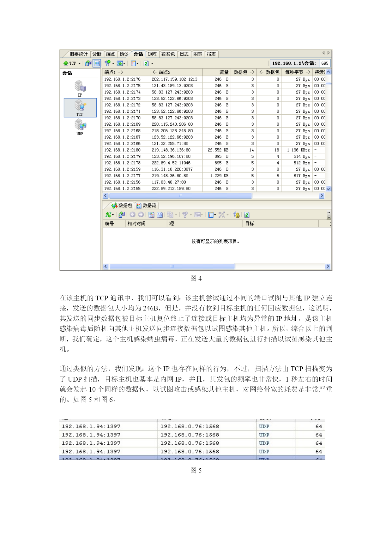Sort by the 流量 column header
The height and width of the screenshot is (554, 392).
[217, 72]
